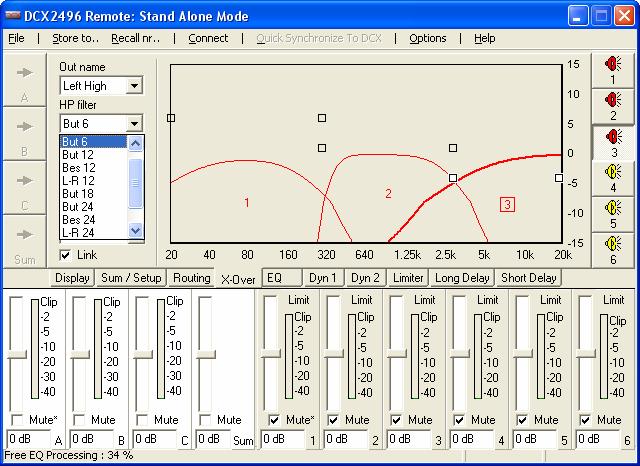
Task: Mute input channel B
Action: click(x=81, y=420)
